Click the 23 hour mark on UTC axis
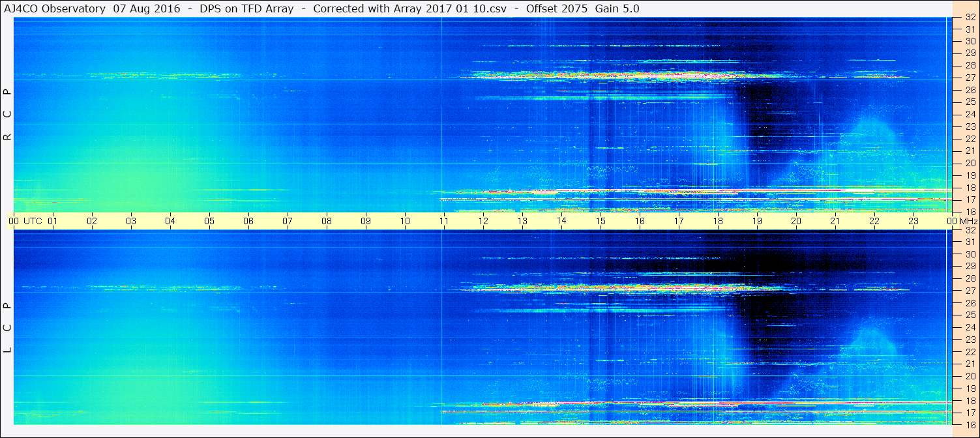This screenshot has height=438, width=980. pyautogui.click(x=913, y=221)
